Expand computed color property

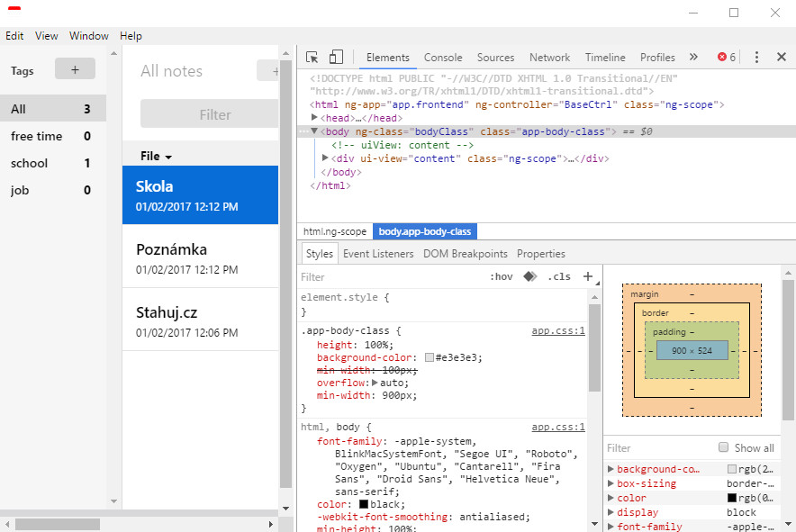pyautogui.click(x=611, y=498)
